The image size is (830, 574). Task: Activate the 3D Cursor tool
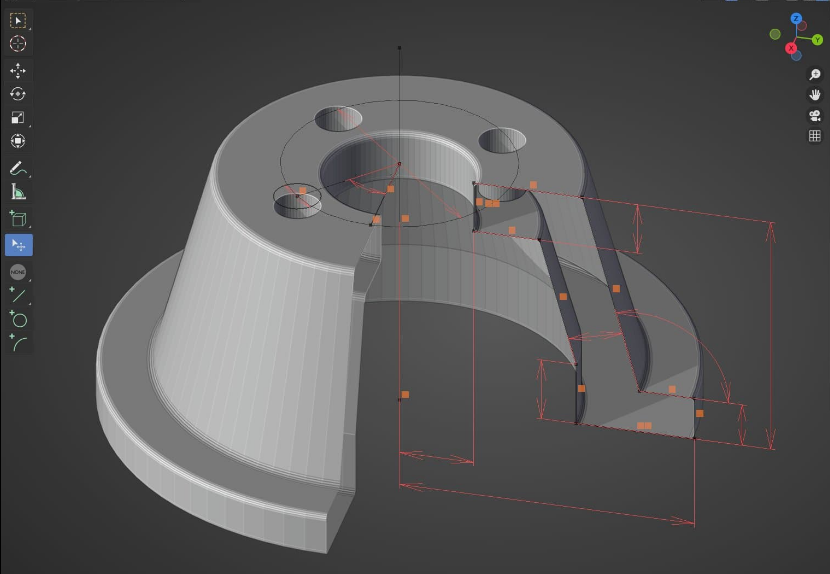click(18, 43)
